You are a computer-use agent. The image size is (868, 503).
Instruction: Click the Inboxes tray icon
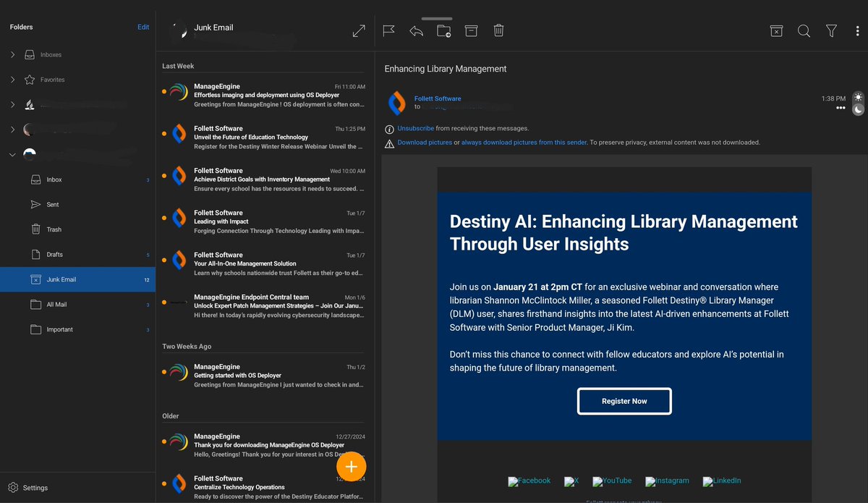pos(30,54)
